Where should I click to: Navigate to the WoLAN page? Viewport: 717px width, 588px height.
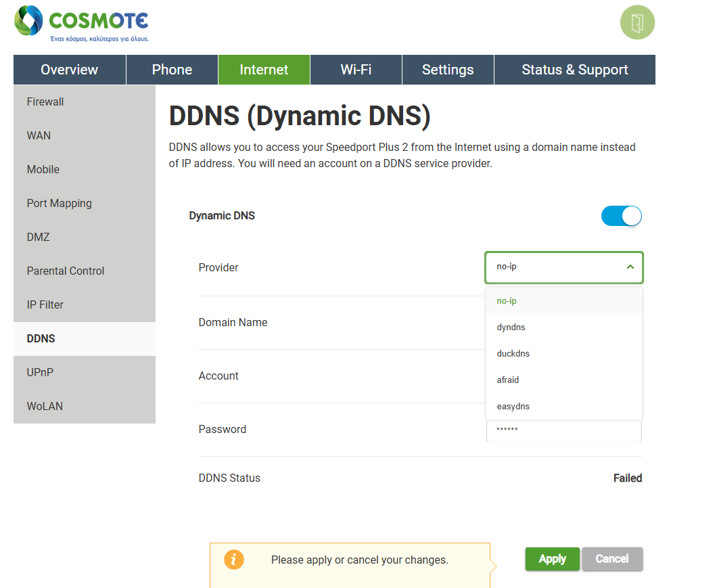click(x=85, y=407)
